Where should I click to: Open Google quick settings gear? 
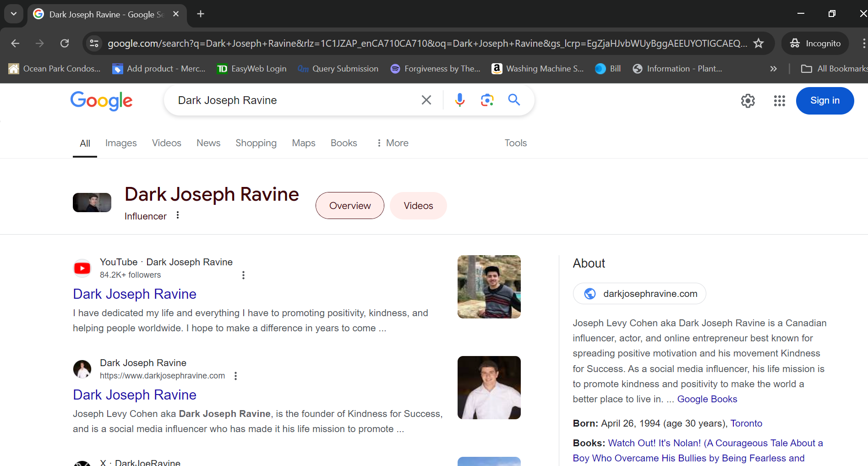(748, 101)
